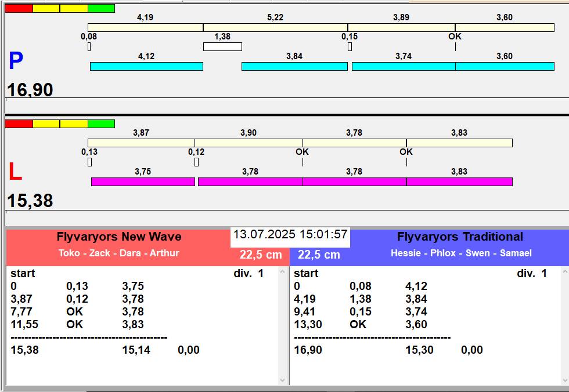Click the date and time field
Screen dimensions: 569x392
pyautogui.click(x=290, y=235)
